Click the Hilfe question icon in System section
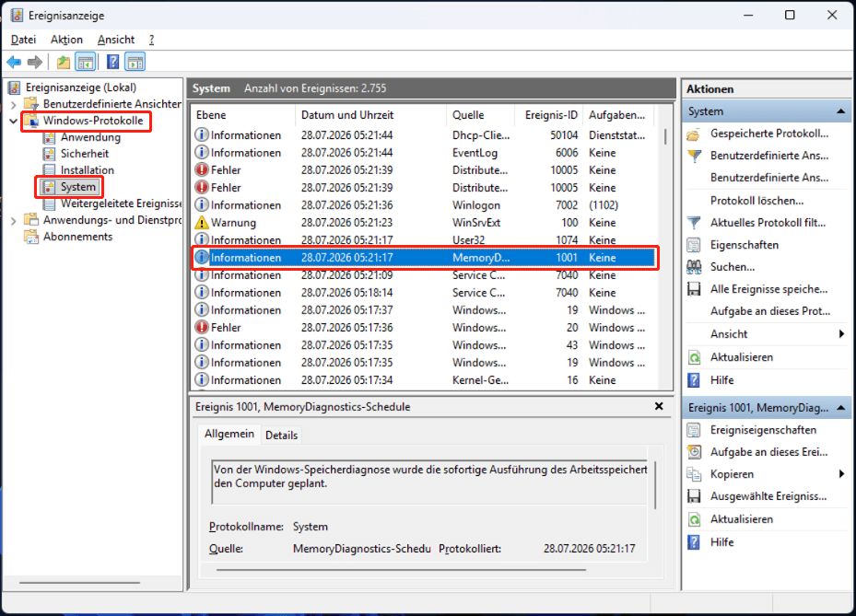This screenshot has height=616, width=856. click(694, 380)
